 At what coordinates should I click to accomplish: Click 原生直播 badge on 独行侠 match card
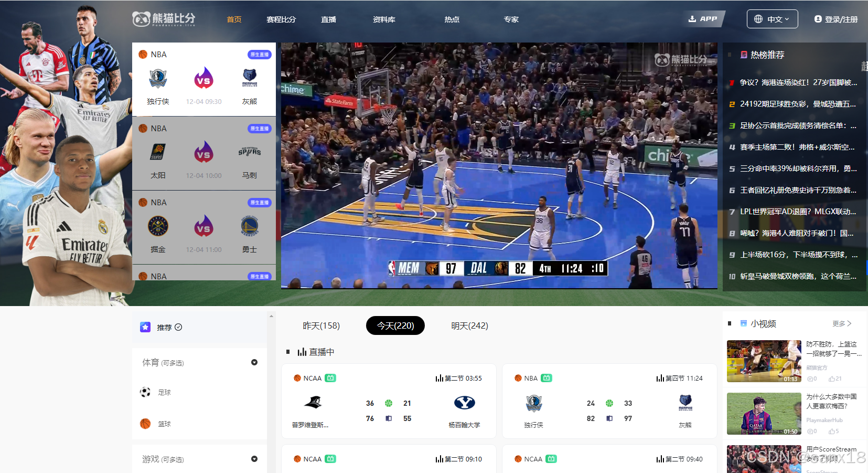[x=260, y=55]
